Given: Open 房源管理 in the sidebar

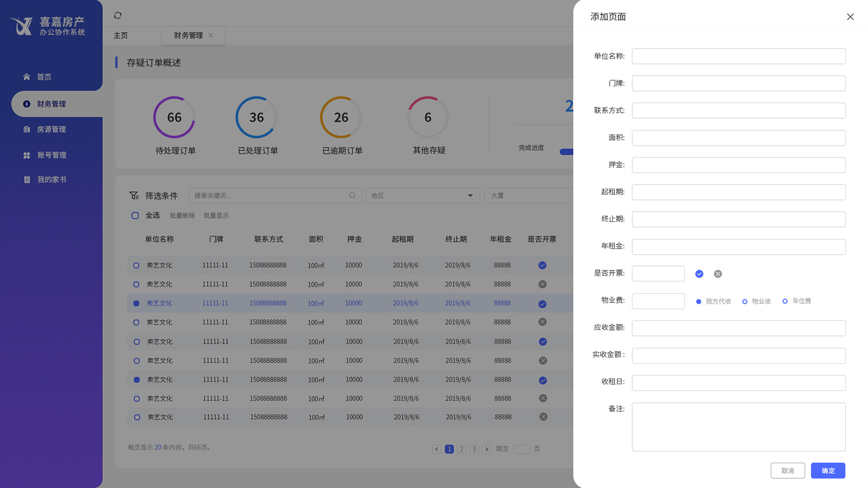Looking at the screenshot, I should click(x=51, y=129).
